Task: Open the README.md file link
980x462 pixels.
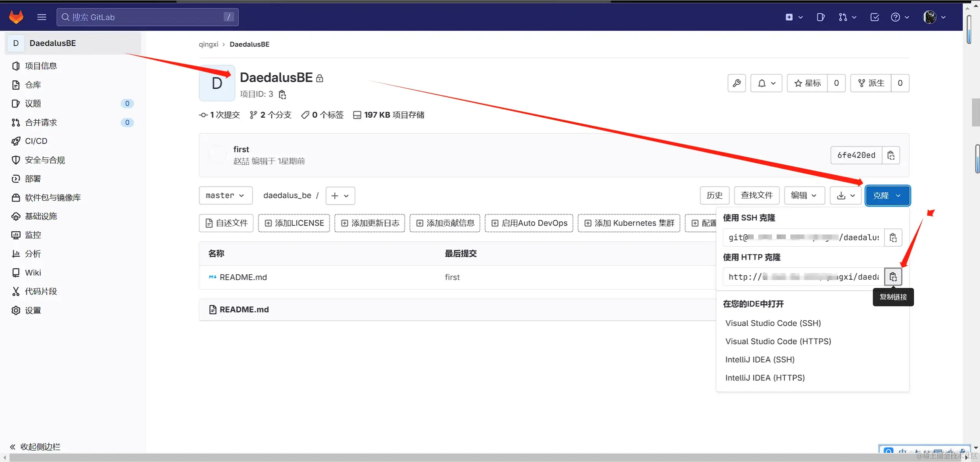Action: (x=243, y=277)
